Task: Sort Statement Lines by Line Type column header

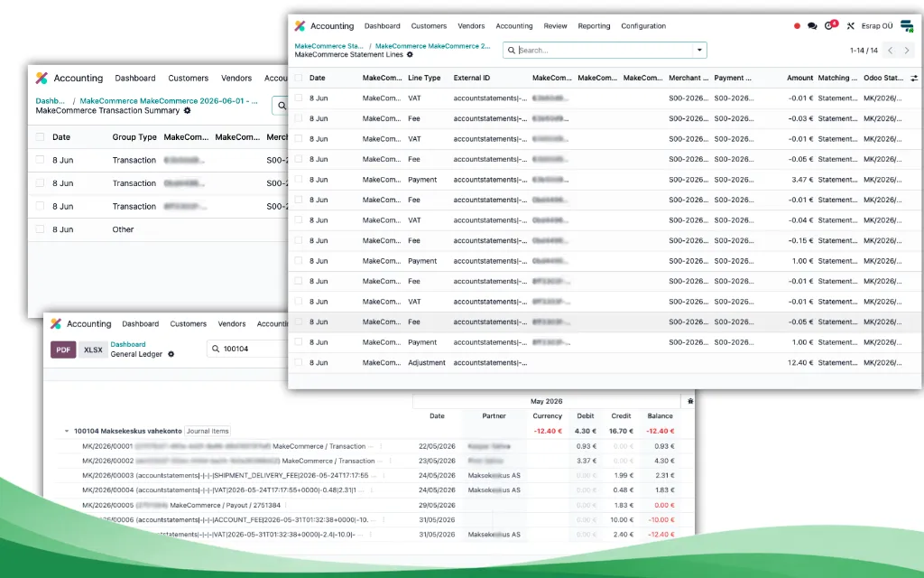Action: (x=424, y=78)
